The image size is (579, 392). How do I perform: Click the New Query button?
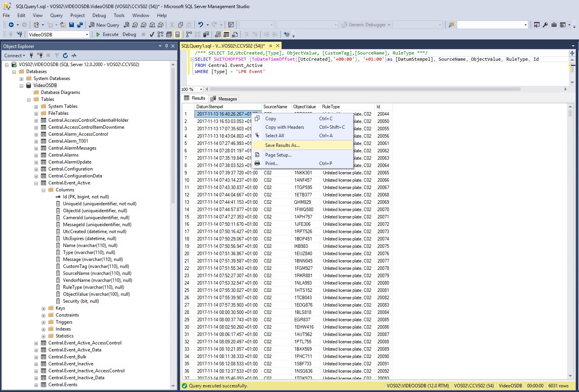(x=104, y=25)
